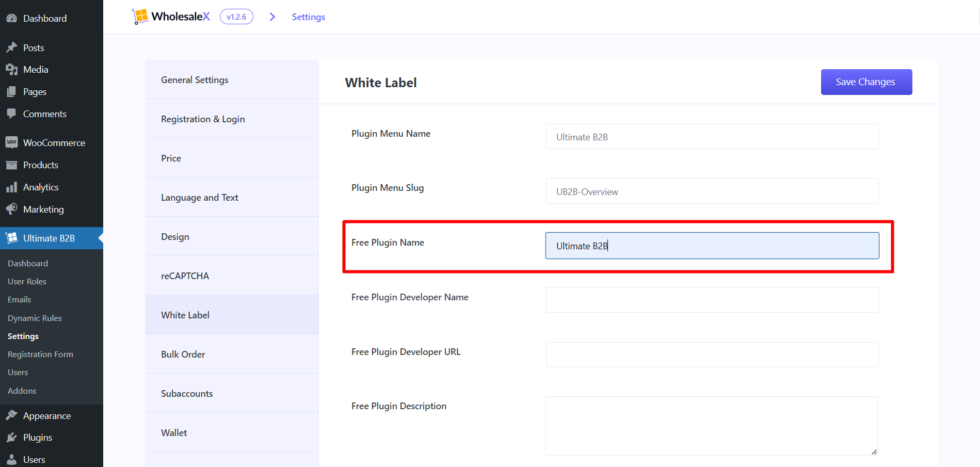The width and height of the screenshot is (980, 467).
Task: Click the breadcrumb chevron arrow
Action: [272, 17]
